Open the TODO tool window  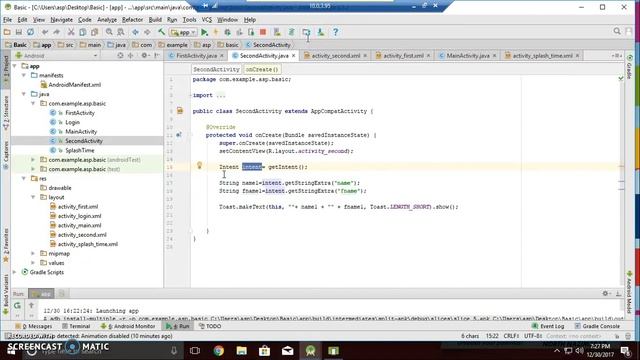click(x=210, y=326)
